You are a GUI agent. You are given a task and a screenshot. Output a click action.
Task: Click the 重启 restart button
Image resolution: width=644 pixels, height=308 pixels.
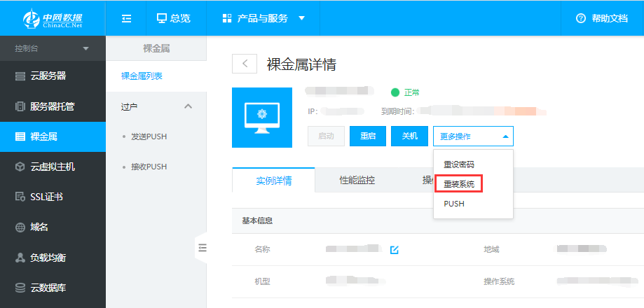[x=368, y=136]
